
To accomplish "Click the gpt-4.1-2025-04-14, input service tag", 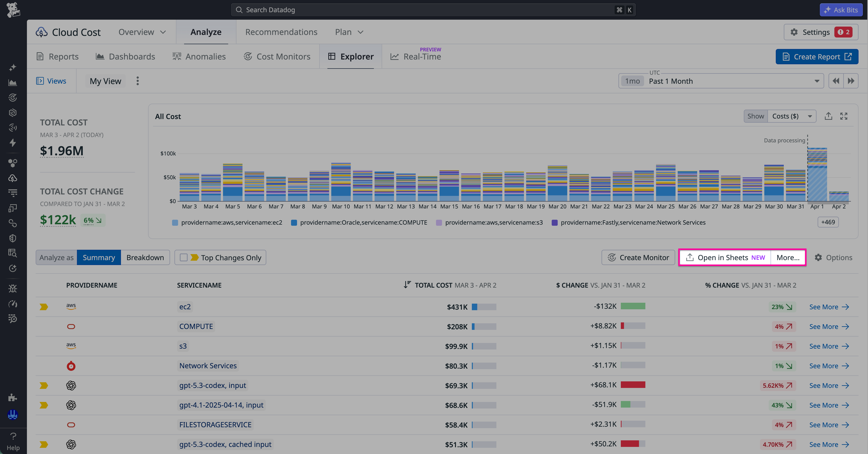I will click(221, 405).
